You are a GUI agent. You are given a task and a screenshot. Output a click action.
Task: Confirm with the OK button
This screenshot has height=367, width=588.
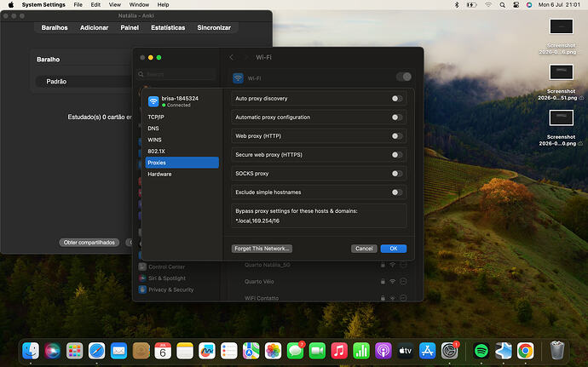click(394, 249)
